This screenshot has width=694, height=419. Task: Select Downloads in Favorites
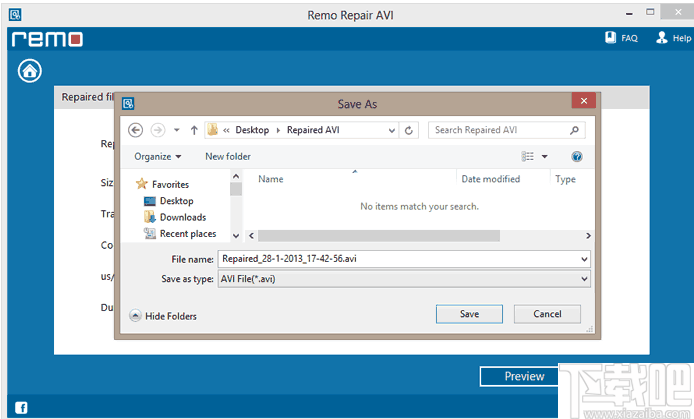(183, 217)
